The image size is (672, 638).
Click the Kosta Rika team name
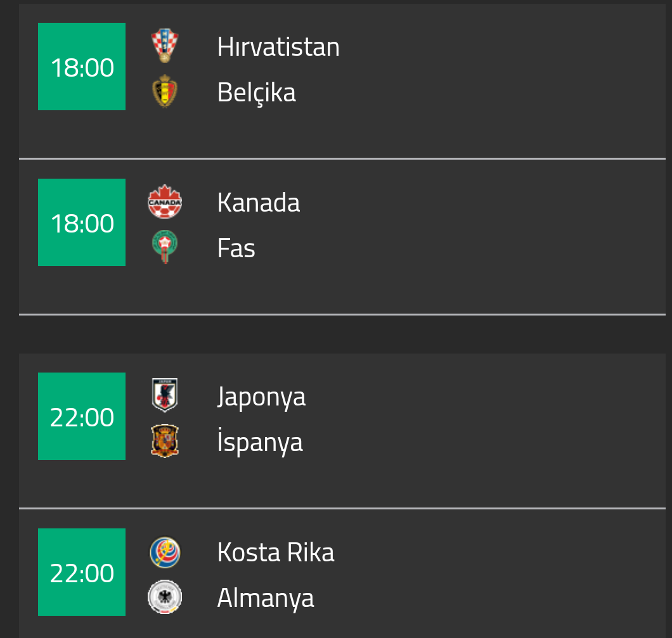(276, 552)
